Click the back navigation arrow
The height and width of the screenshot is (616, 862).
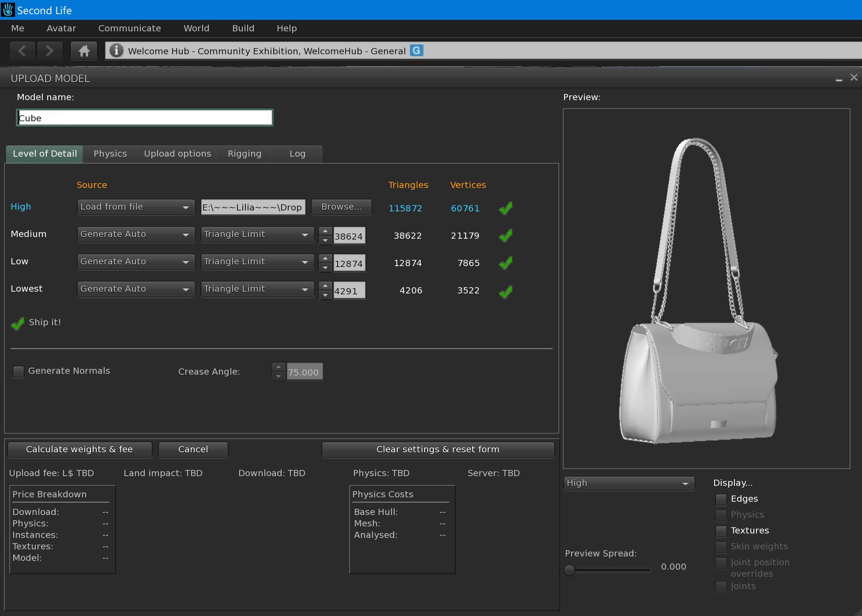[x=23, y=51]
